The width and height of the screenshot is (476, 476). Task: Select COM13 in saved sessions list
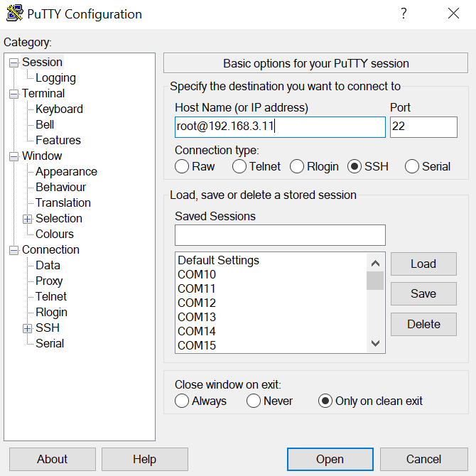[x=271, y=318]
